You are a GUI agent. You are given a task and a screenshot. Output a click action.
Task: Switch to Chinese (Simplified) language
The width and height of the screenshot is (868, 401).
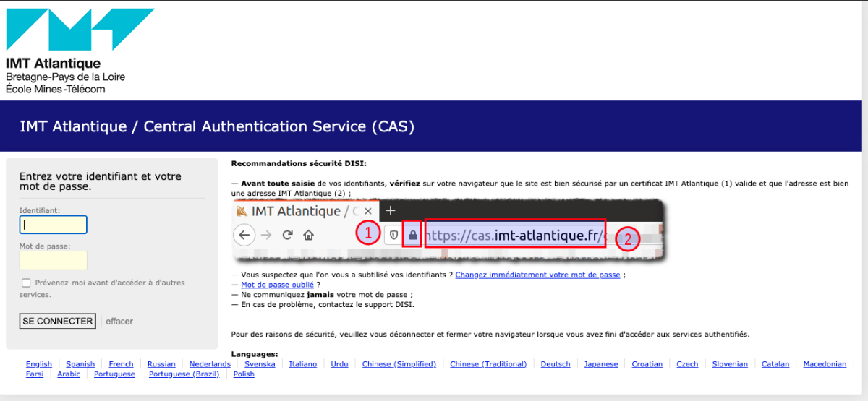(x=399, y=364)
